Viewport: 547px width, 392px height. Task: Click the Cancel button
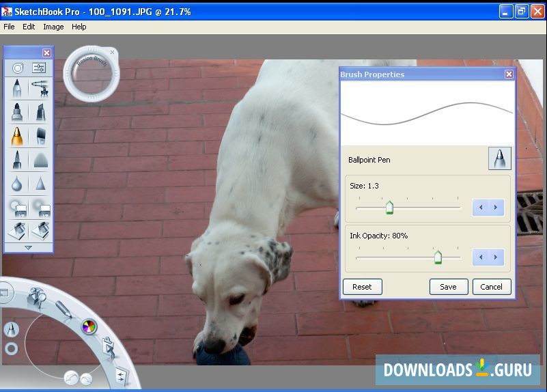492,287
